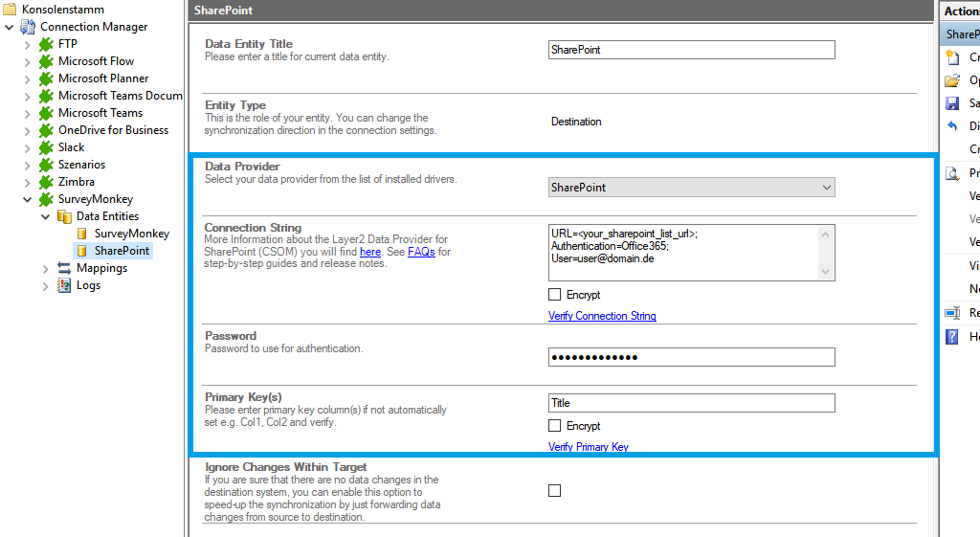The height and width of the screenshot is (537, 980).
Task: Click the Verify Primary Key link
Action: tap(589, 447)
